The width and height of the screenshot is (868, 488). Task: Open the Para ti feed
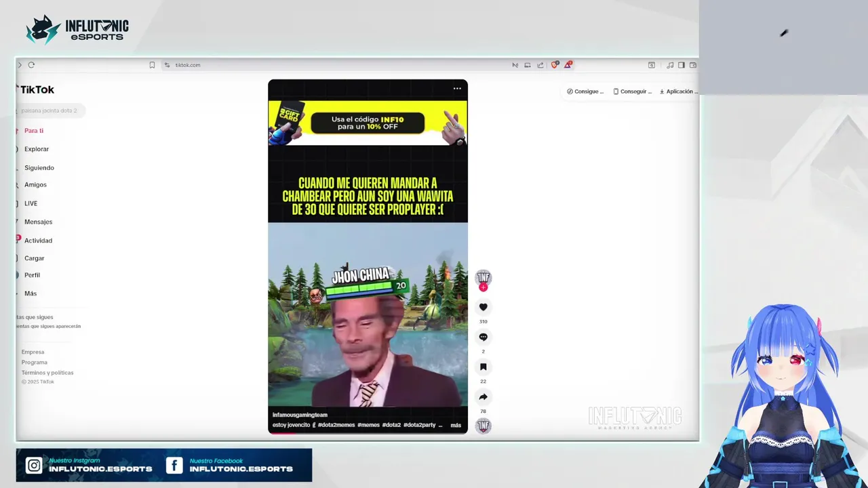coord(33,131)
